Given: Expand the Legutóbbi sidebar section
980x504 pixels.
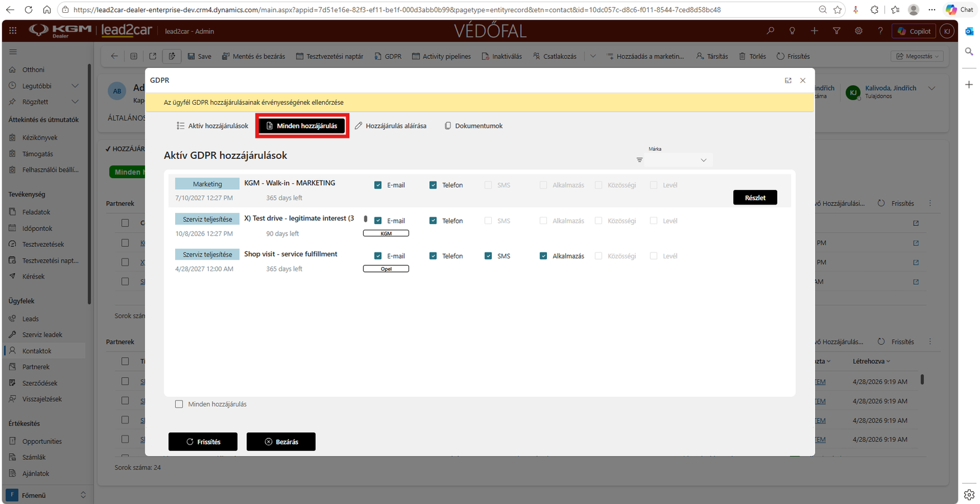Looking at the screenshot, I should pyautogui.click(x=75, y=86).
